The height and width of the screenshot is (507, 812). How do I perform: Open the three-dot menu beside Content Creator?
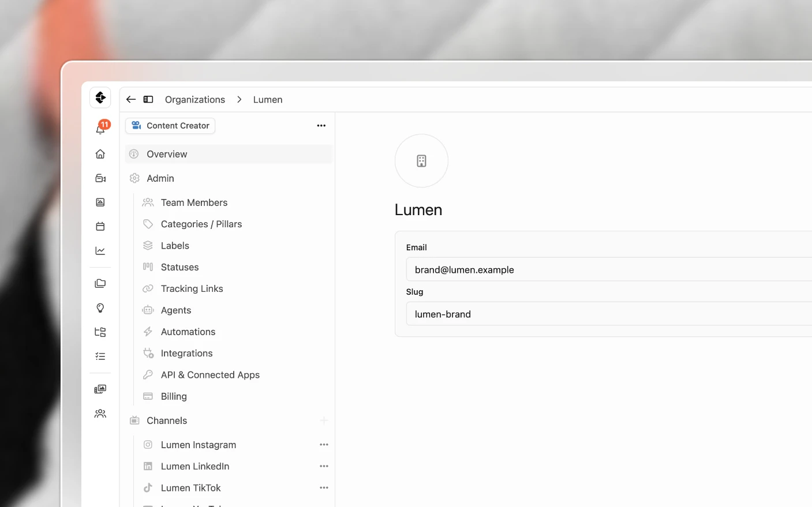click(x=321, y=126)
